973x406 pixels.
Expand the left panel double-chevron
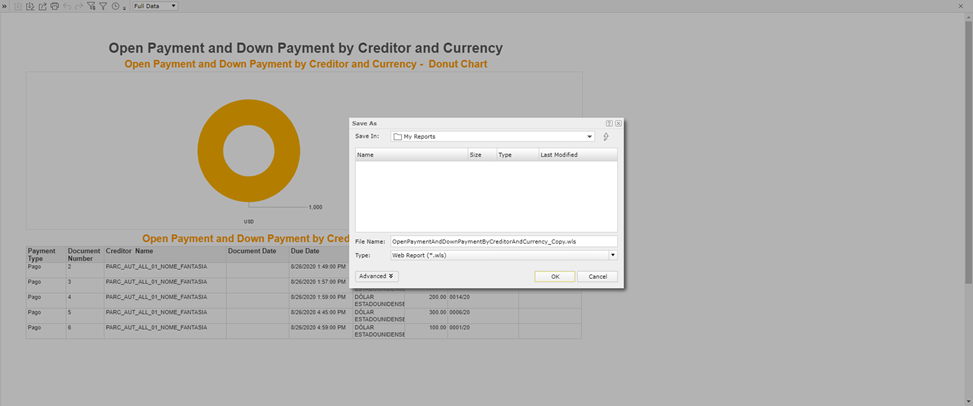(4, 6)
